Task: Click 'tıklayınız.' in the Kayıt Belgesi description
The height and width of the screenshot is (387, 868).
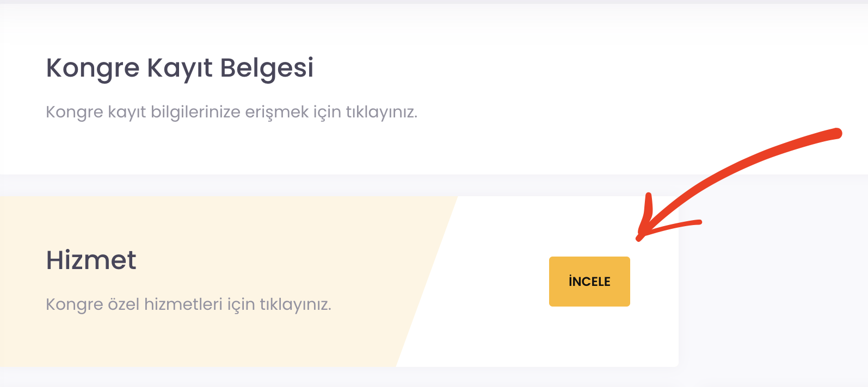Action: pos(381,112)
